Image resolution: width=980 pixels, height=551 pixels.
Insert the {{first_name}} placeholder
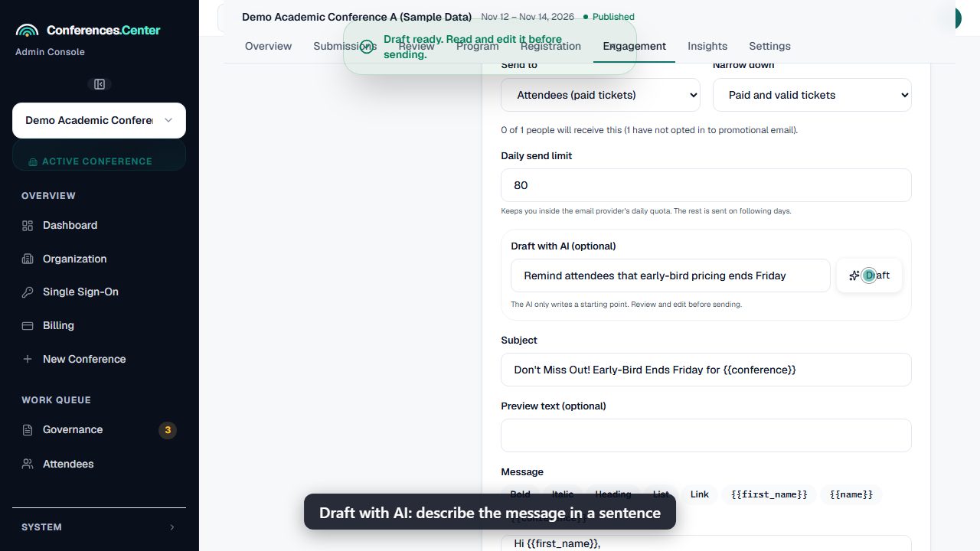(769, 494)
